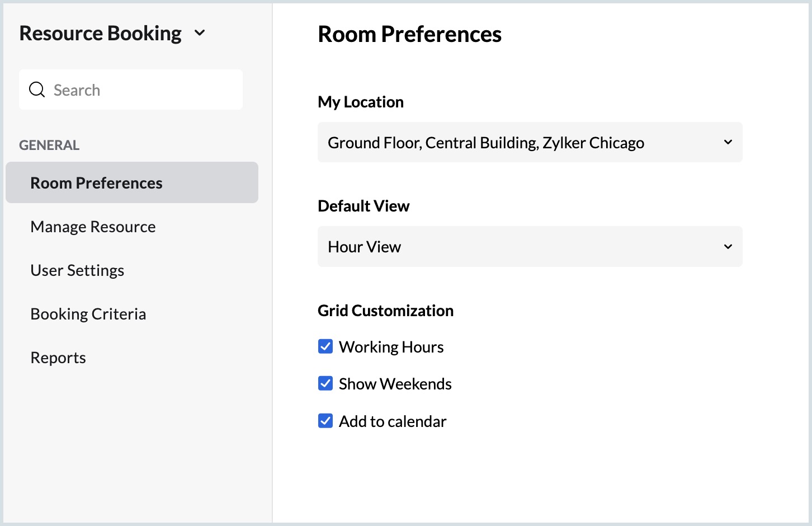Click the Resource Booking title

(101, 33)
